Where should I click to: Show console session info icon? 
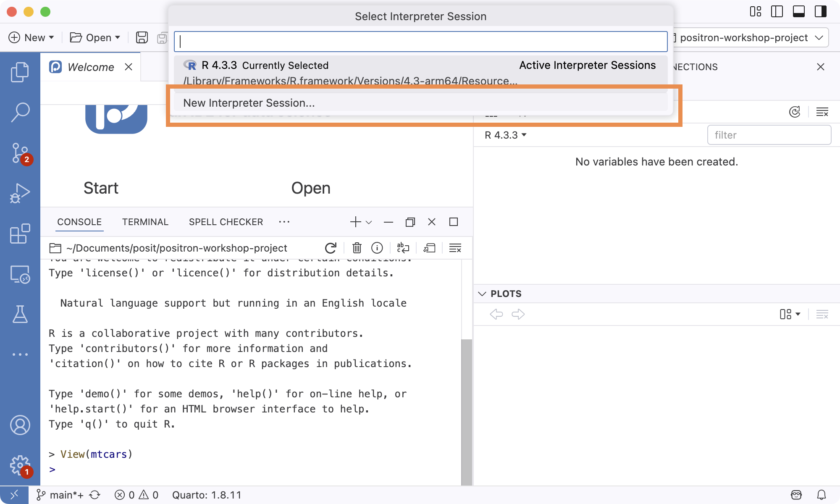[x=377, y=248]
